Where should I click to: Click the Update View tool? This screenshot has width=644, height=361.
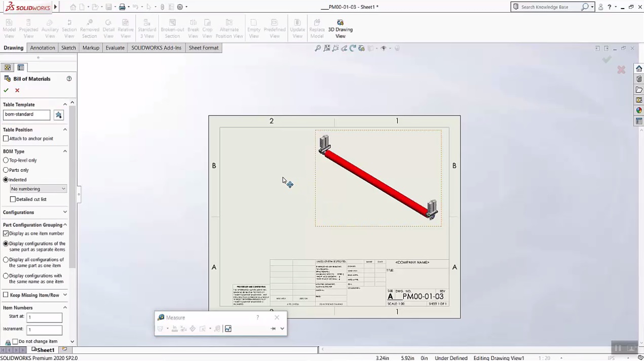(297, 29)
